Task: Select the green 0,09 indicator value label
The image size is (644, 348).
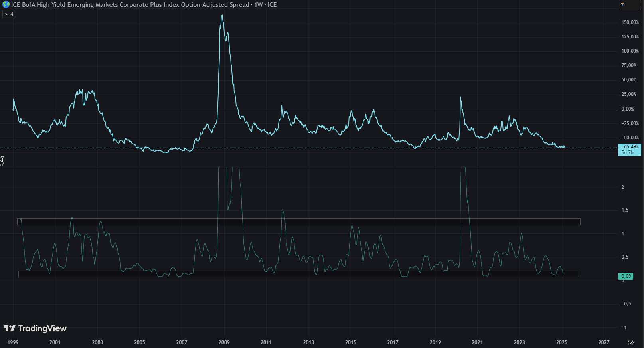Action: click(x=626, y=276)
